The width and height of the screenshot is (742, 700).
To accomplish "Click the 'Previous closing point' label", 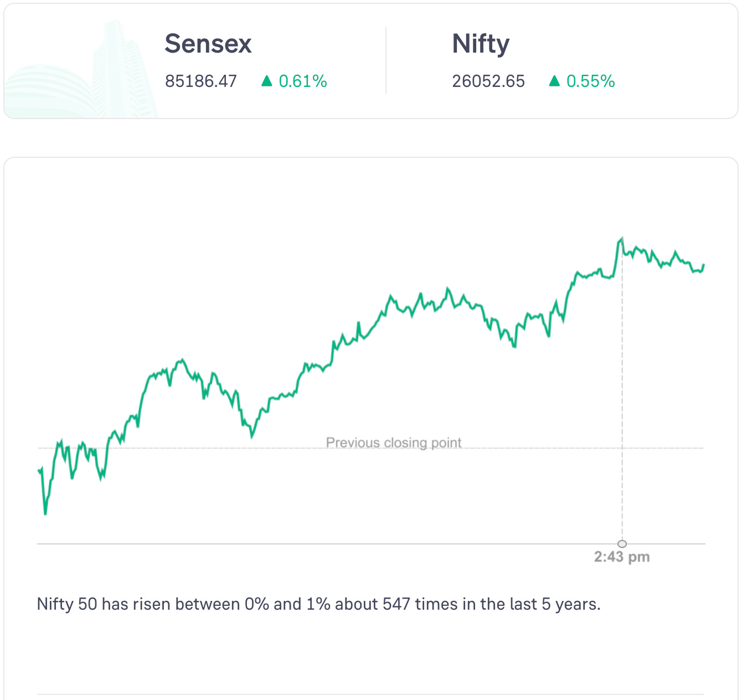I will point(393,442).
